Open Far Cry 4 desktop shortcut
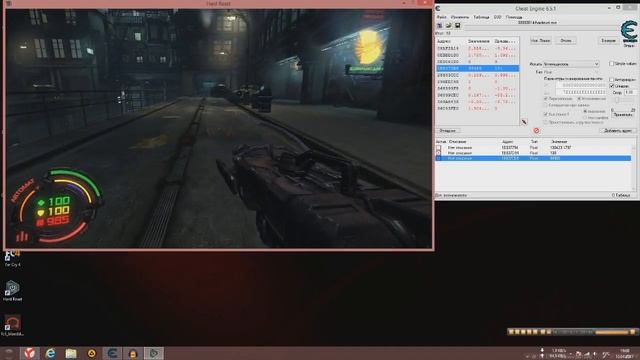 12,259
